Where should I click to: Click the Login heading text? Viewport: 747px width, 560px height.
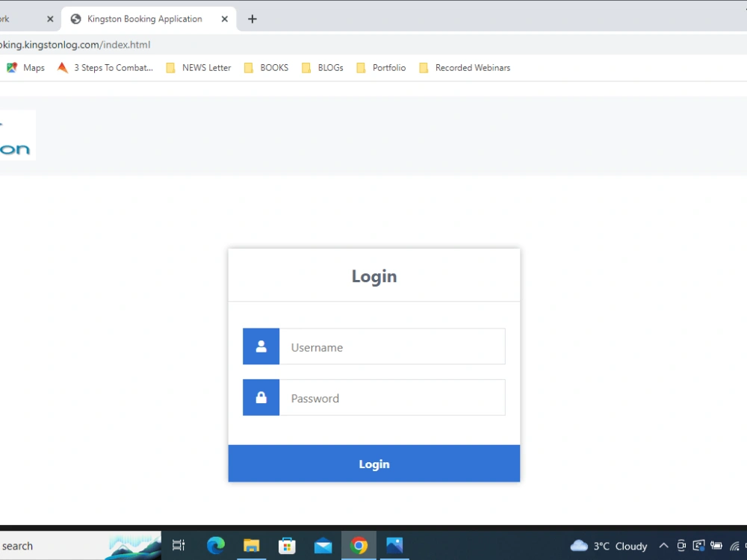(x=374, y=276)
